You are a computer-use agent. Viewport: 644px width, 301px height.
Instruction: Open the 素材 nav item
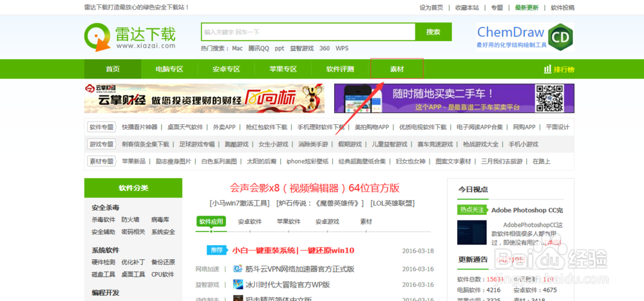(397, 69)
